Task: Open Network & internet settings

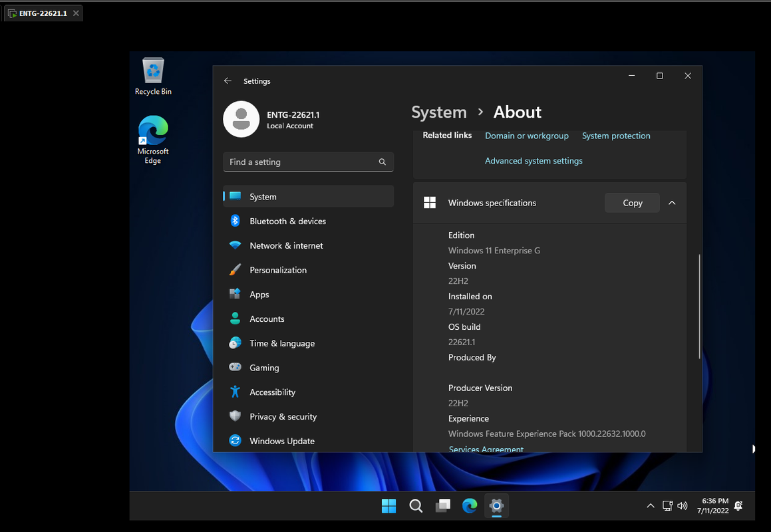Action: tap(308, 245)
